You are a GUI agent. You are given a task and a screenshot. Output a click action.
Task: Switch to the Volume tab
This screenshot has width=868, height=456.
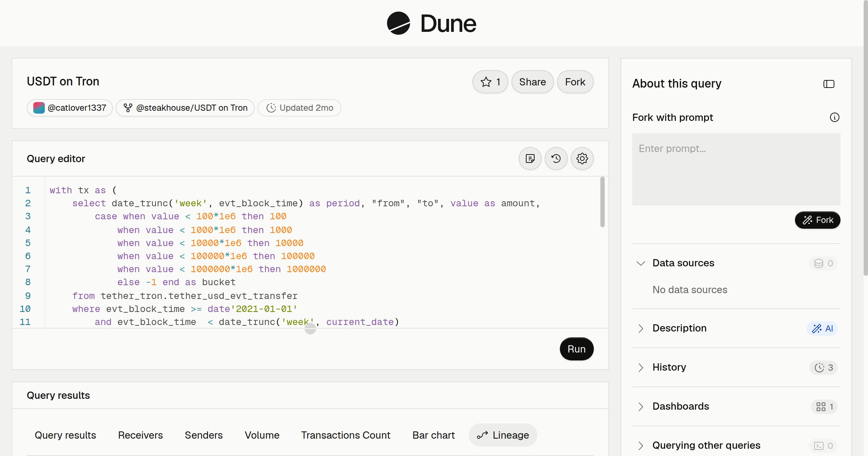tap(262, 435)
